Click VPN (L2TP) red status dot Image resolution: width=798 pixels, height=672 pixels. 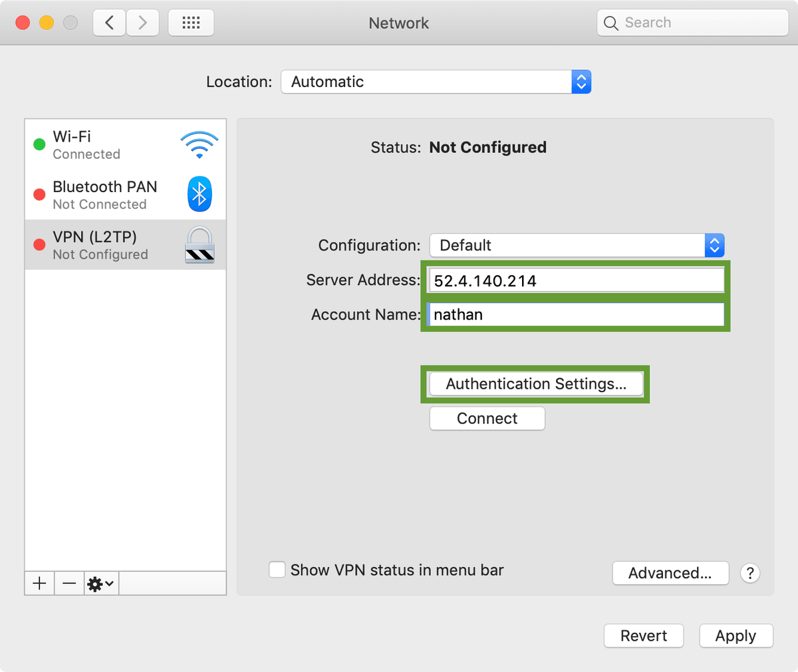(x=39, y=243)
